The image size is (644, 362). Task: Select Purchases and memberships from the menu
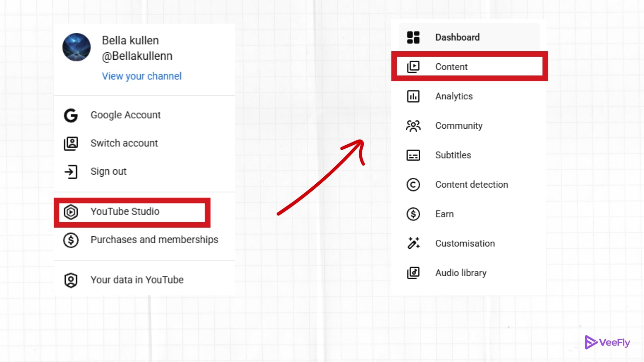click(x=154, y=240)
